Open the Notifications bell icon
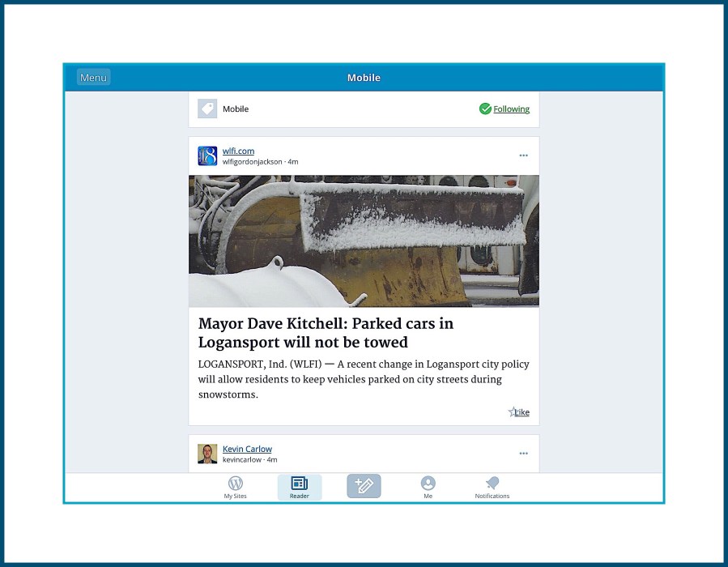728x567 pixels. tap(492, 484)
